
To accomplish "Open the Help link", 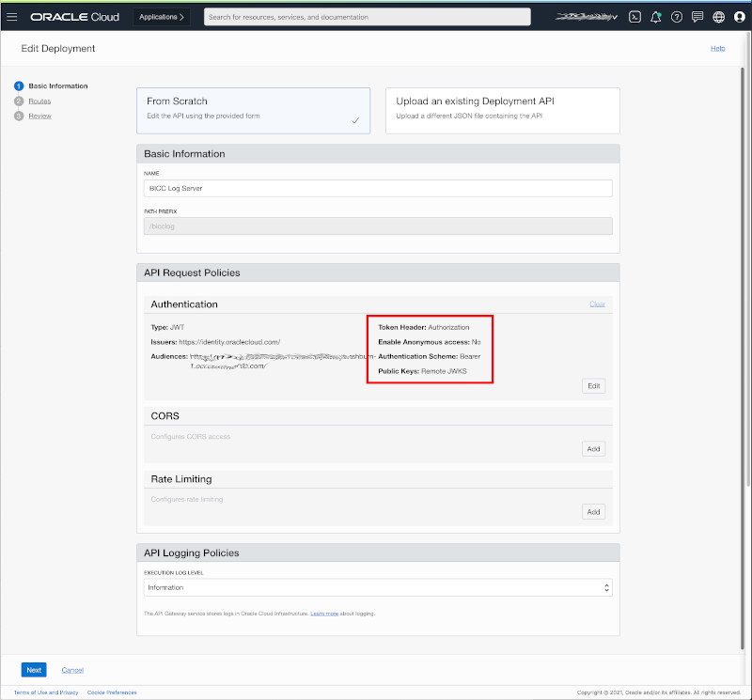I will [x=717, y=48].
